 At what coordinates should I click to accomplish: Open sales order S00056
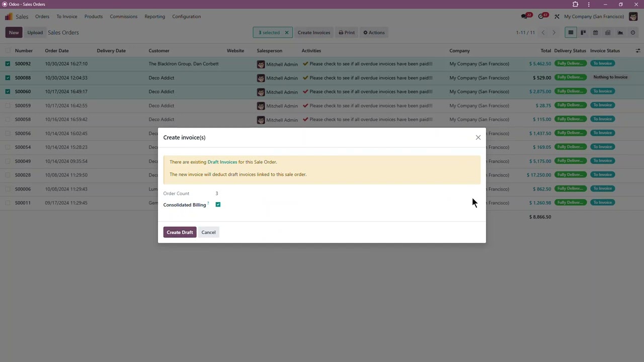23,133
